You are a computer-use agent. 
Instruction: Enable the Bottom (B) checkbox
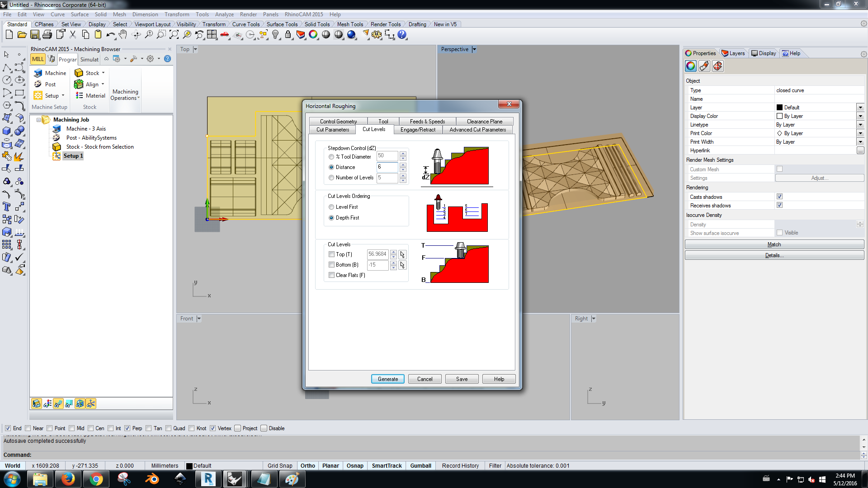coord(332,265)
